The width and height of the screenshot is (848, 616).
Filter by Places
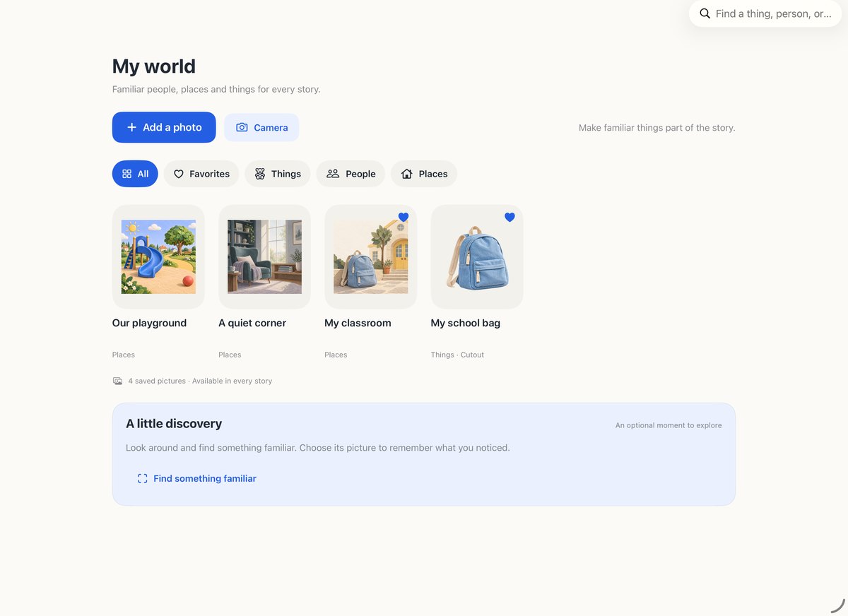pos(424,174)
